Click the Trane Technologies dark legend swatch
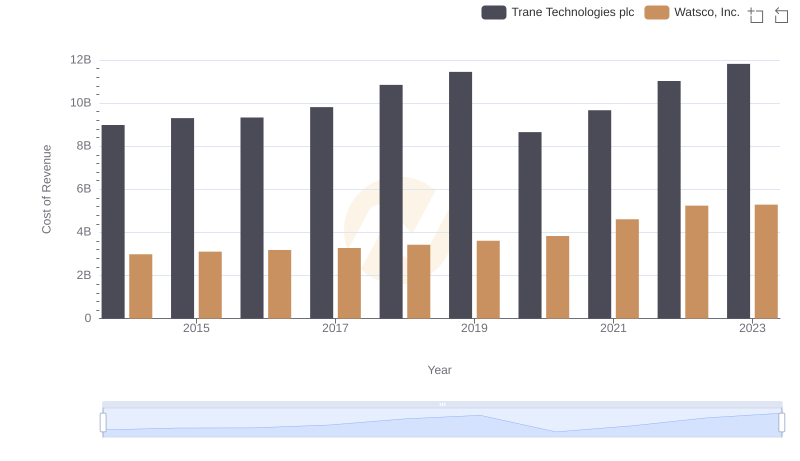The height and width of the screenshot is (461, 800). pos(493,12)
